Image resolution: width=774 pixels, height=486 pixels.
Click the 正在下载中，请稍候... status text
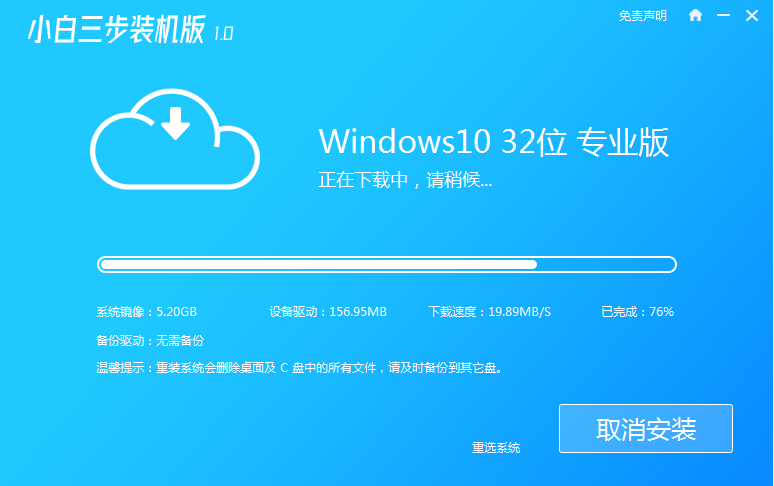pos(405,180)
